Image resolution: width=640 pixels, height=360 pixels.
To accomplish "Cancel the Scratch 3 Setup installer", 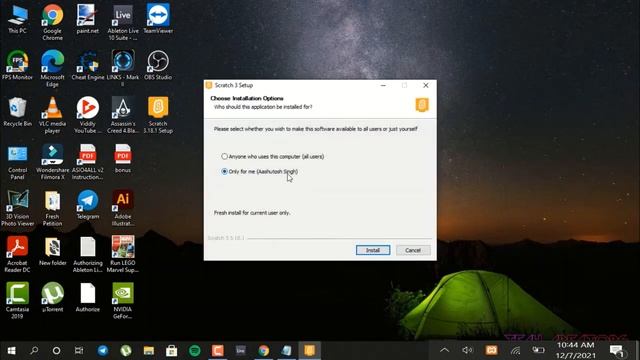I will 413,250.
